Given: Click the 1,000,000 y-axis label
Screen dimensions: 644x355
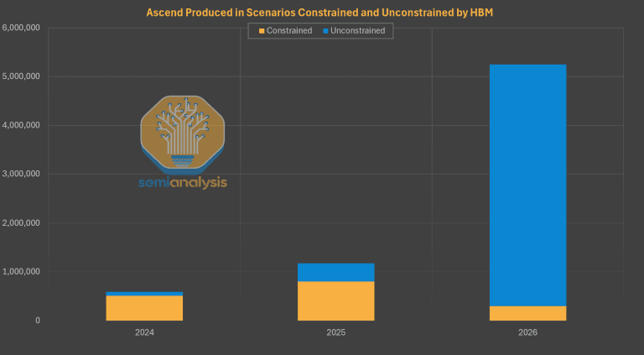Looking at the screenshot, I should tap(21, 272).
